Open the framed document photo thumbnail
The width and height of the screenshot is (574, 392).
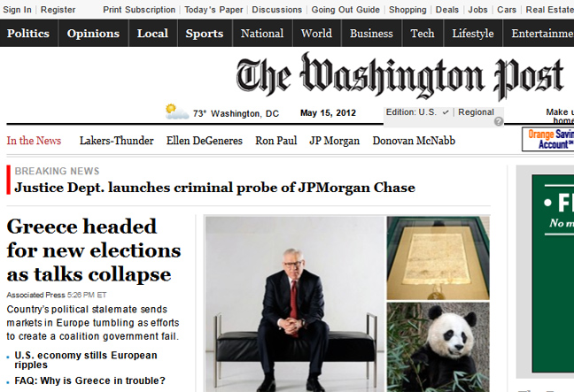tap(438, 258)
